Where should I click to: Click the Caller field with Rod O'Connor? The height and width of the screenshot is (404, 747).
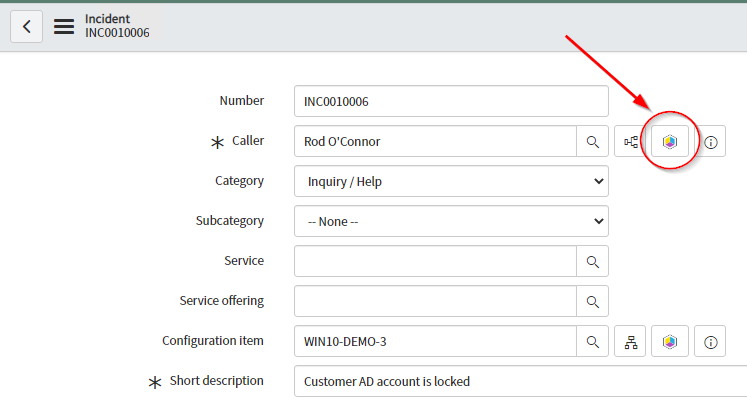tap(435, 142)
